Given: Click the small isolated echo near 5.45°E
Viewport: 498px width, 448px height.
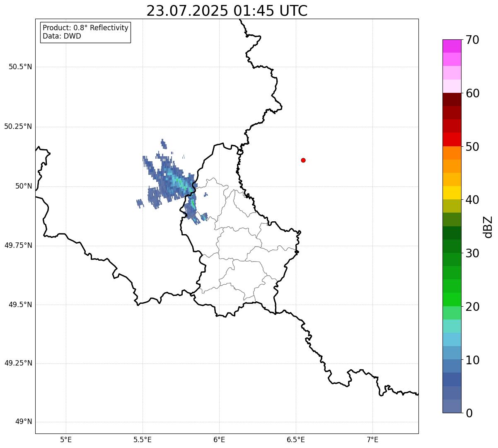Looking at the screenshot, I should tap(140, 203).
